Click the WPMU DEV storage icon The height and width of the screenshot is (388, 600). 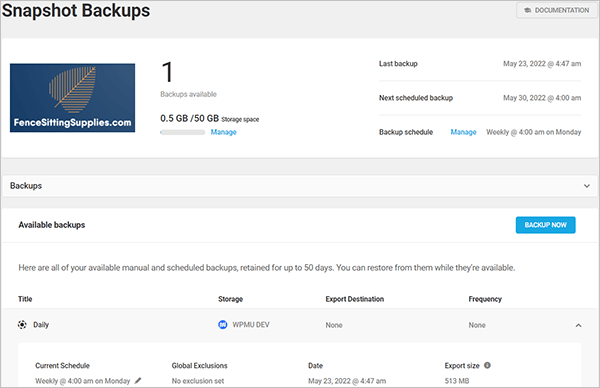(223, 324)
